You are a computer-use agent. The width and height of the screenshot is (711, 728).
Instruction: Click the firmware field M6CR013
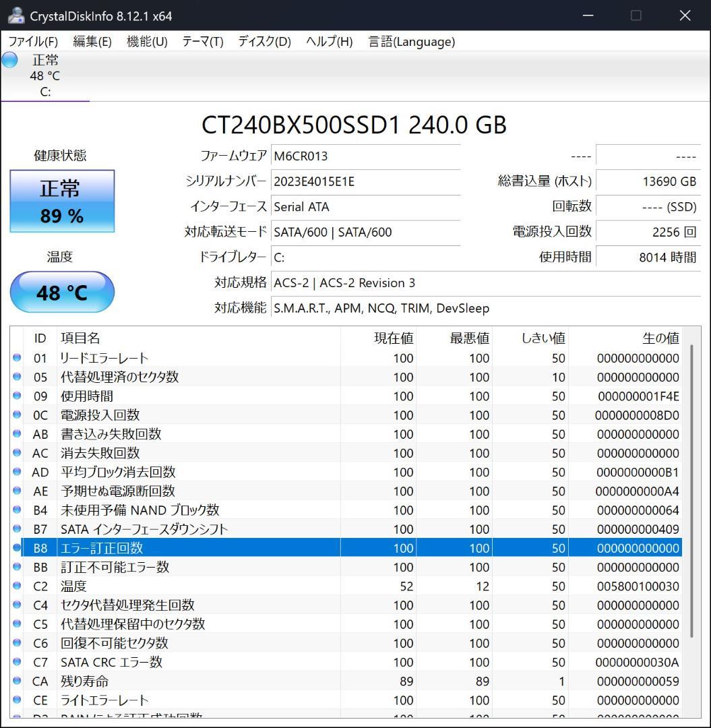tap(366, 156)
